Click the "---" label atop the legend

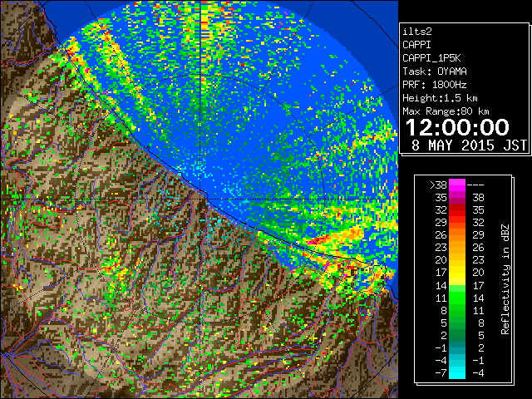click(475, 185)
